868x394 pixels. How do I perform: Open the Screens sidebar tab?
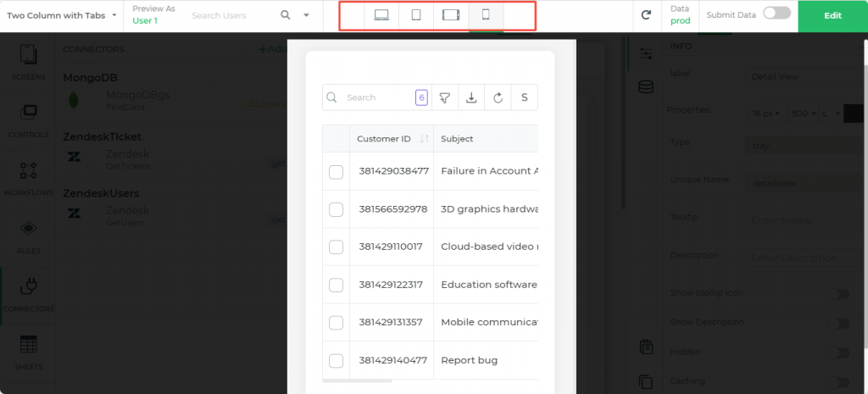28,63
